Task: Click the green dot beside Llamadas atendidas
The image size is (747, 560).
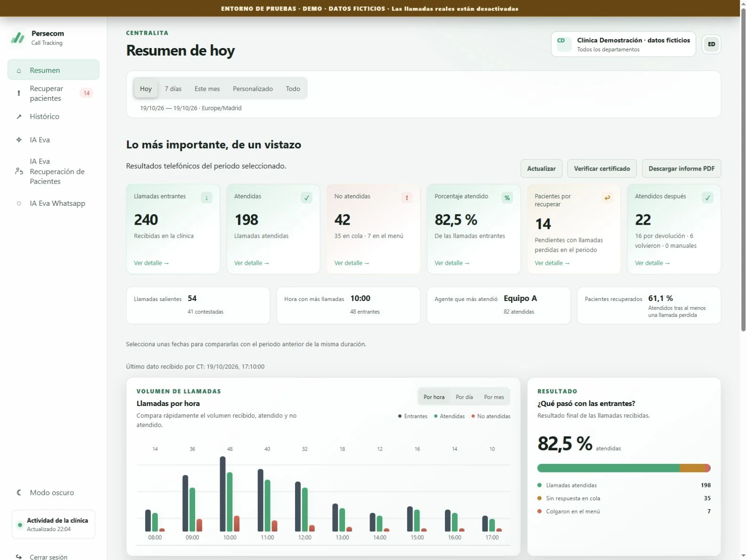Action: point(540,485)
